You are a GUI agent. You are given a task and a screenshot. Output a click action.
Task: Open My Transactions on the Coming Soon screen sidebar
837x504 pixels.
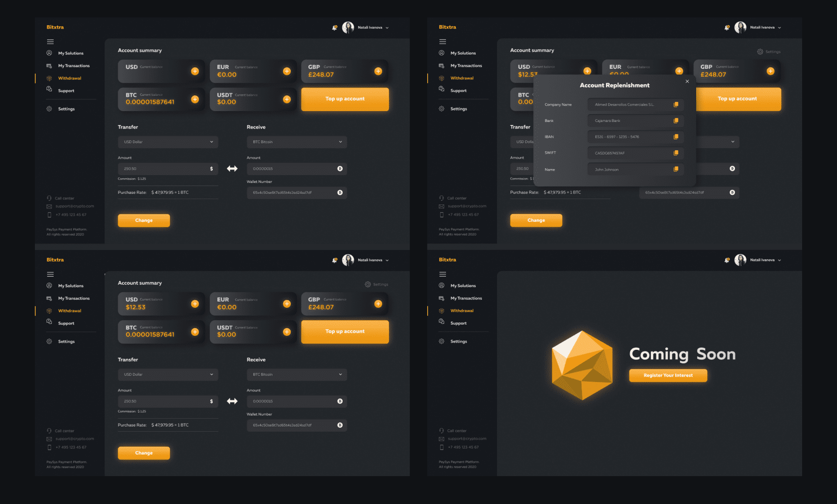[466, 298]
